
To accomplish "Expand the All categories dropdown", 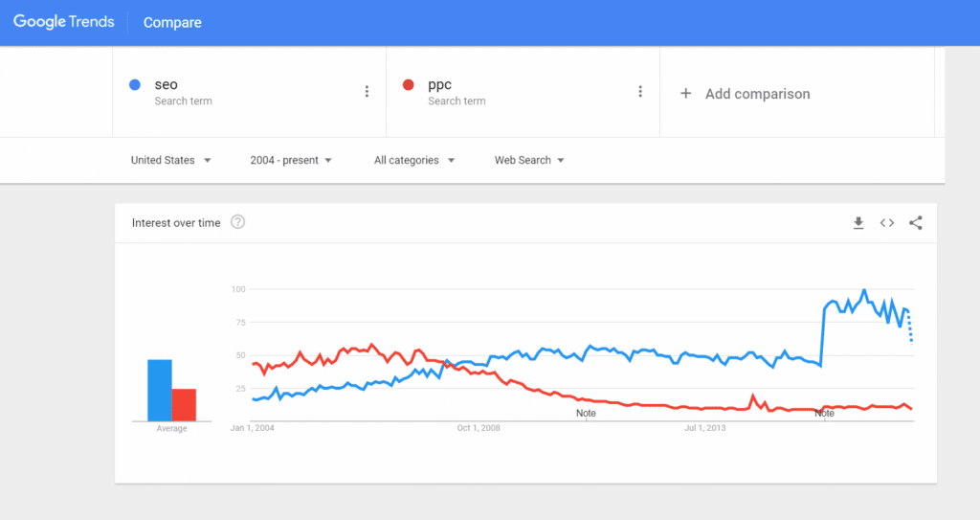I will tap(414, 160).
